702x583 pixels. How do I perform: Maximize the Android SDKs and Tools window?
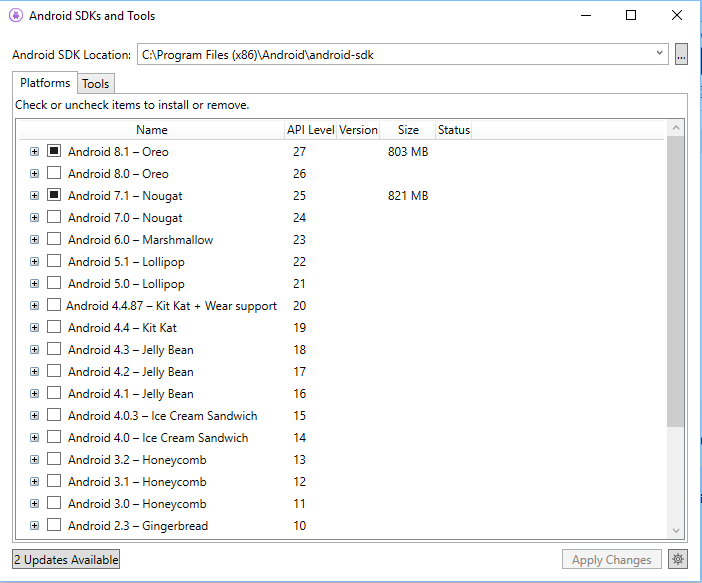pos(631,16)
